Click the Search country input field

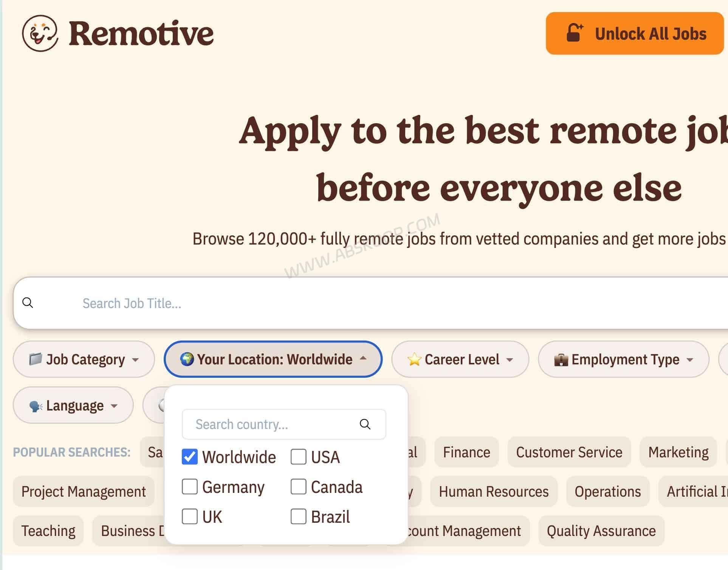[284, 424]
